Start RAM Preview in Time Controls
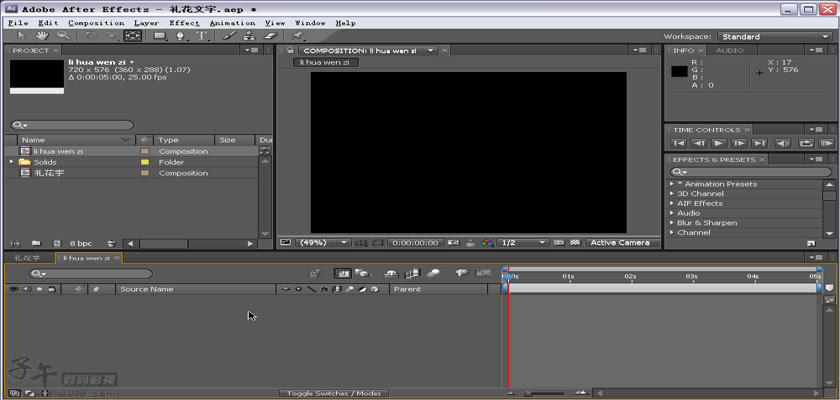The image size is (840, 400). click(826, 144)
